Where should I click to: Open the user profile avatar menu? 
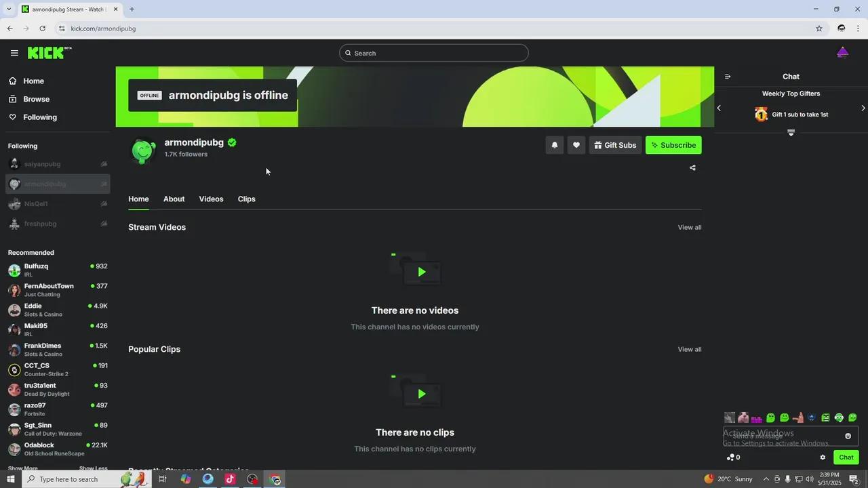click(843, 53)
